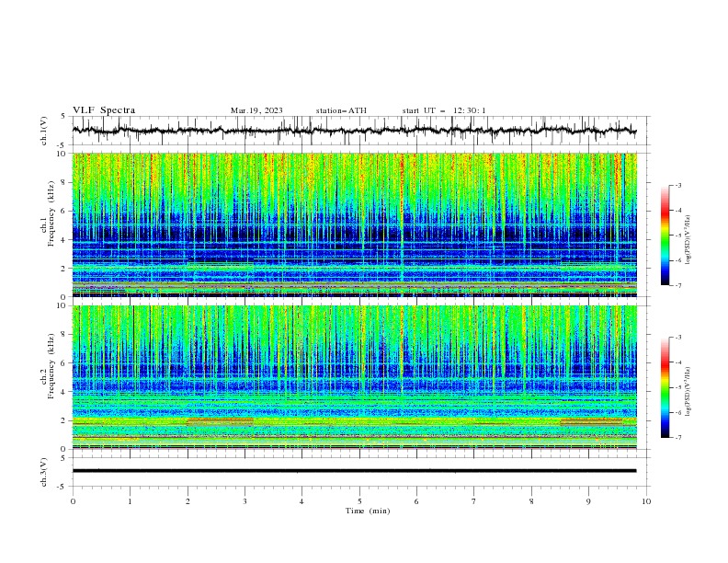Click the ch.1 PSD color scale bar

coord(665,236)
